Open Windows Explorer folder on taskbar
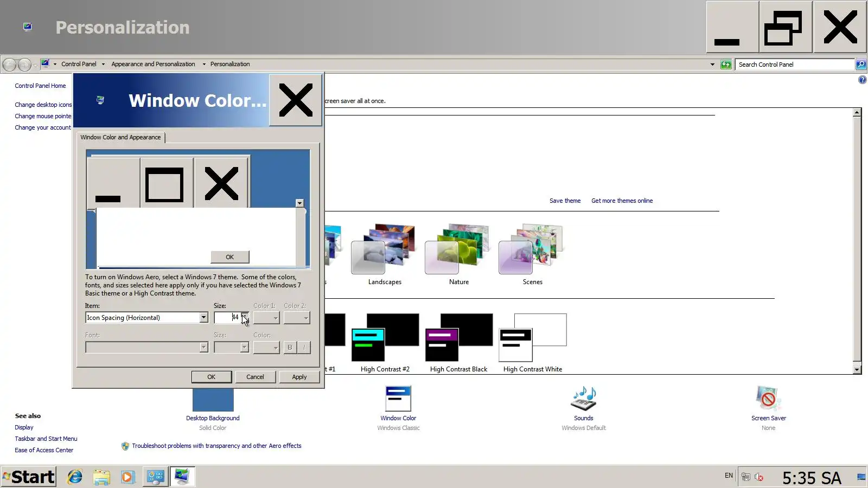The image size is (868, 488). coord(101,477)
